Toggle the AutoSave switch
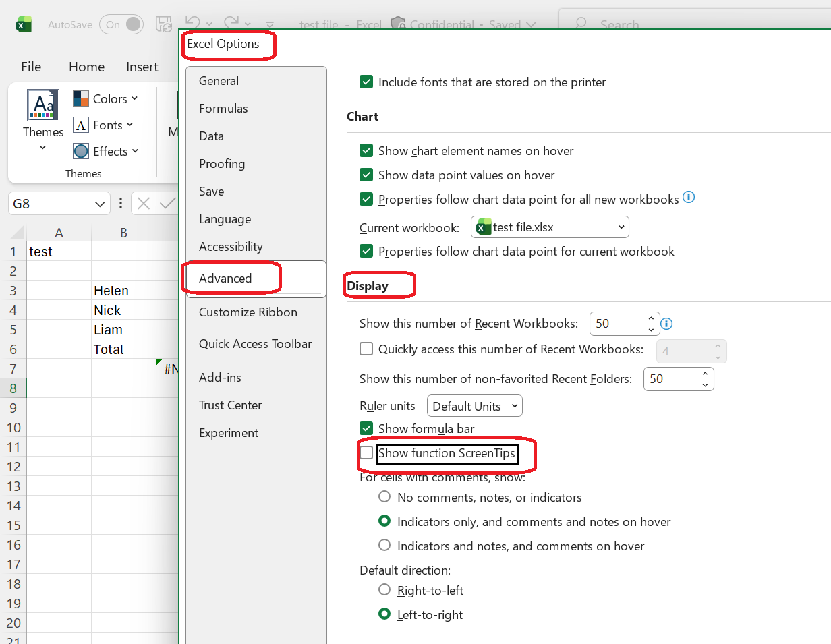The image size is (831, 644). tap(121, 24)
